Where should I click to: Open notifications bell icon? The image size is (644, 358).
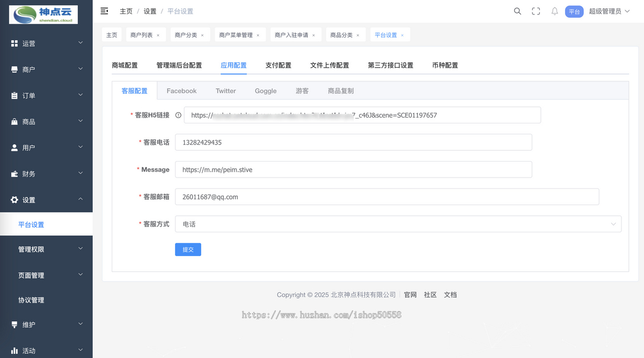(555, 11)
